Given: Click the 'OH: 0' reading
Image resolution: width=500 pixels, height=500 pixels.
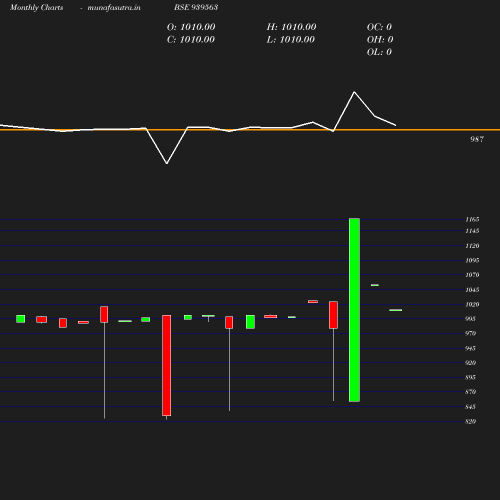Looking at the screenshot, I should tap(380, 40).
